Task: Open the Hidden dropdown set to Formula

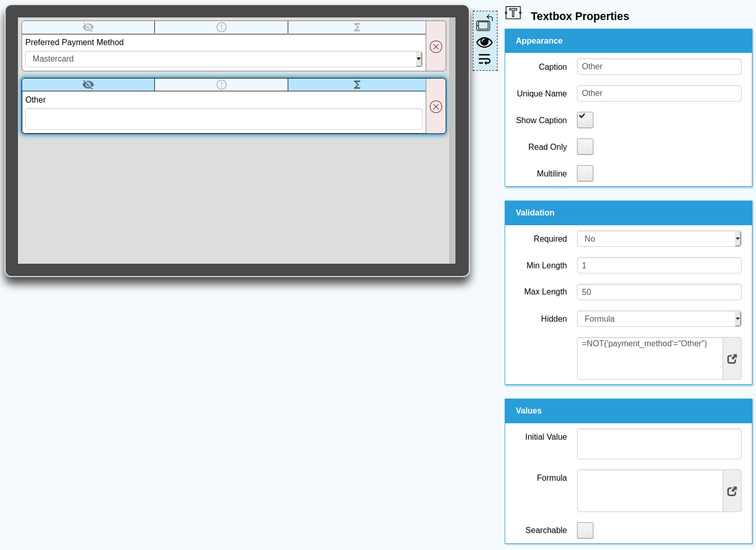Action: 659,319
